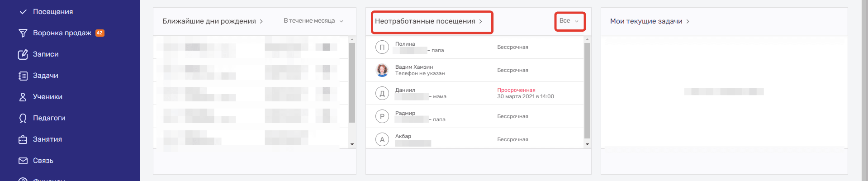Click the Связь envelope icon

(x=23, y=161)
